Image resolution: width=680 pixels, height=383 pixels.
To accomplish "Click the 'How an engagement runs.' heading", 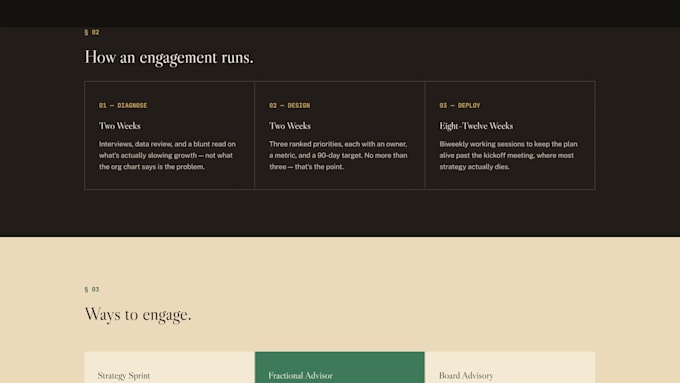I will [x=169, y=57].
